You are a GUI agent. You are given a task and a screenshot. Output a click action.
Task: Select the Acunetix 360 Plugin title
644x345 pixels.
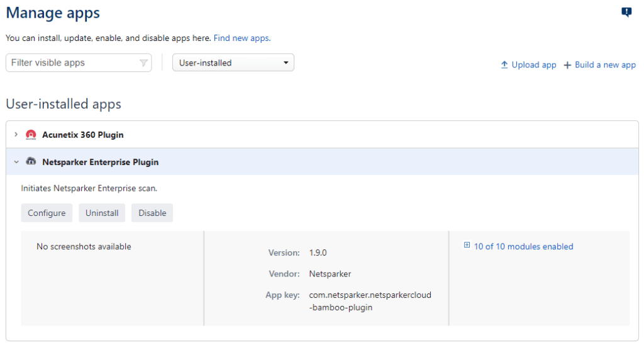pyautogui.click(x=82, y=135)
